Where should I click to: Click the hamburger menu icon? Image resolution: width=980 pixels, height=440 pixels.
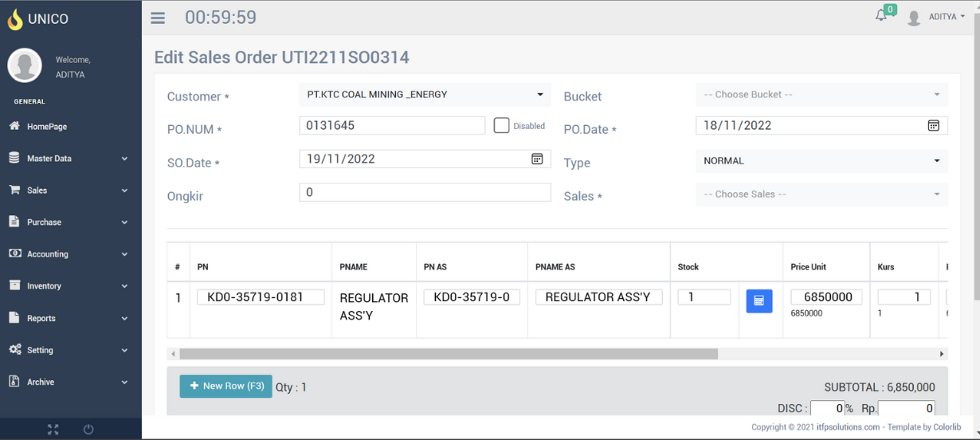pyautogui.click(x=158, y=18)
